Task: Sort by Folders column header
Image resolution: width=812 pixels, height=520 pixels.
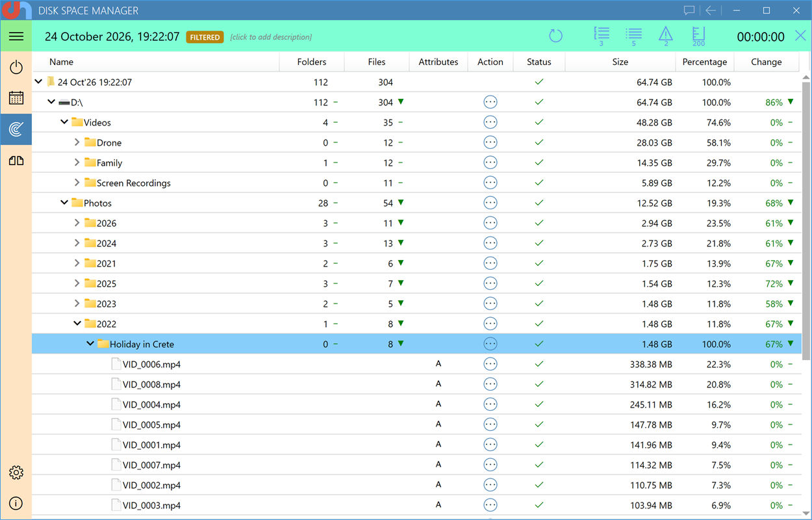Action: [312, 62]
